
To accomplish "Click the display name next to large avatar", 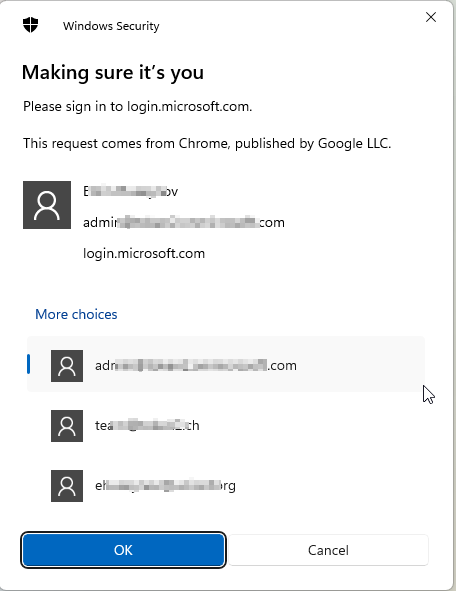I will (x=130, y=191).
